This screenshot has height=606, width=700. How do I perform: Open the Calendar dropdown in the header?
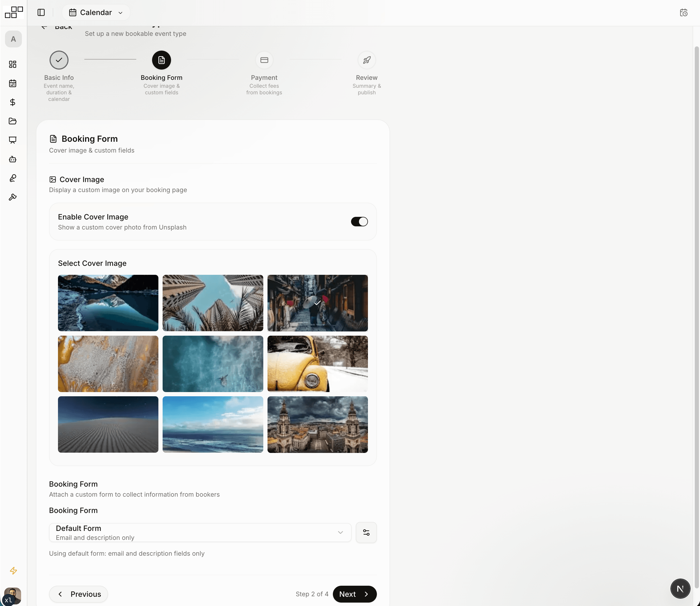(x=96, y=12)
